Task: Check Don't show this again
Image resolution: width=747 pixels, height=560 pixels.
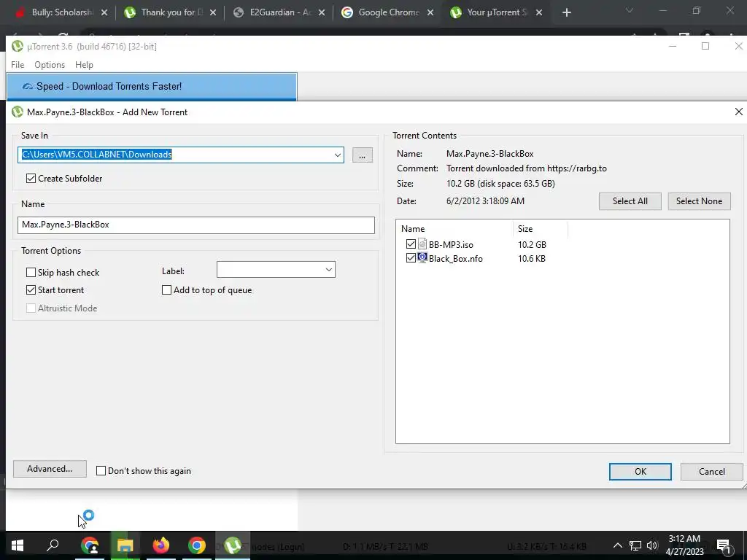Action: point(101,471)
